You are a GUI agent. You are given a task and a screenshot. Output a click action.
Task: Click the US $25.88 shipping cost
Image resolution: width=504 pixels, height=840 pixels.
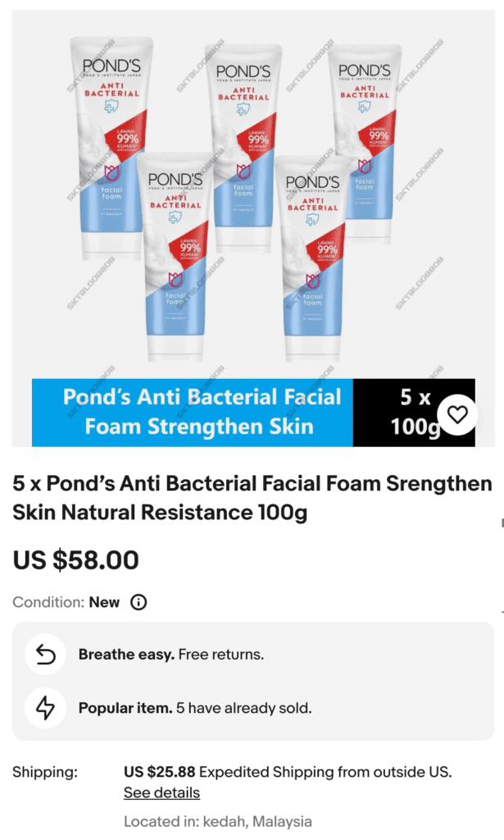[x=160, y=772]
